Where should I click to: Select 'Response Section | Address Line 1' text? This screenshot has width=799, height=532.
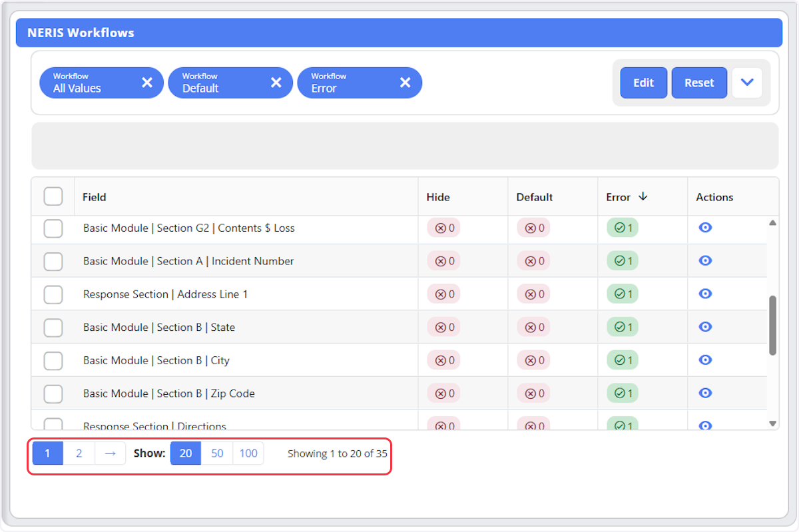[x=165, y=294]
